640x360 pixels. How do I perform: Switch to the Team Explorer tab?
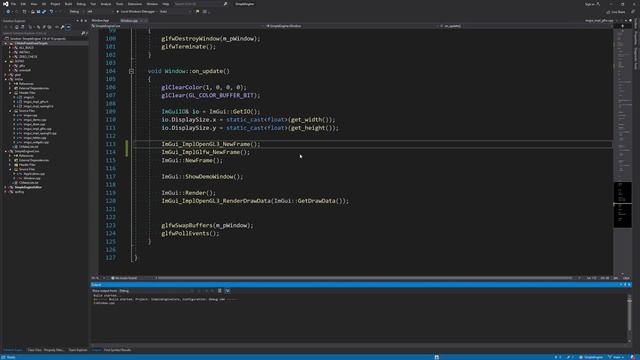tap(78, 350)
